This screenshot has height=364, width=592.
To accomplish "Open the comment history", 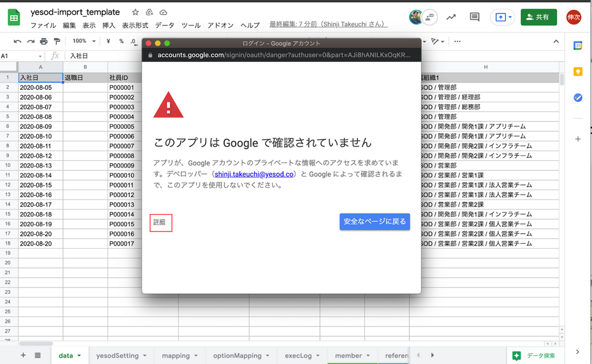I will (x=475, y=17).
